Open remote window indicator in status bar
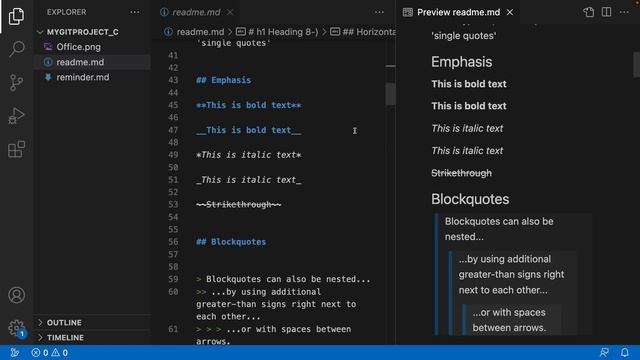 pos(14,353)
